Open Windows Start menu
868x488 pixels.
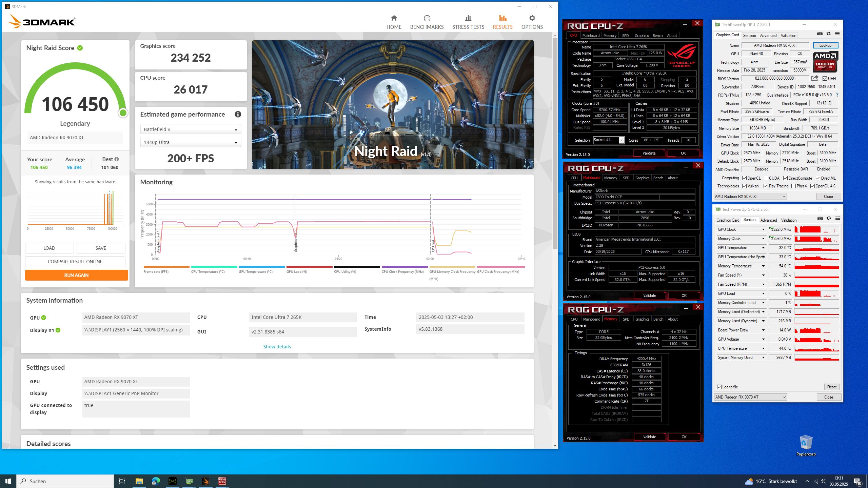8,481
